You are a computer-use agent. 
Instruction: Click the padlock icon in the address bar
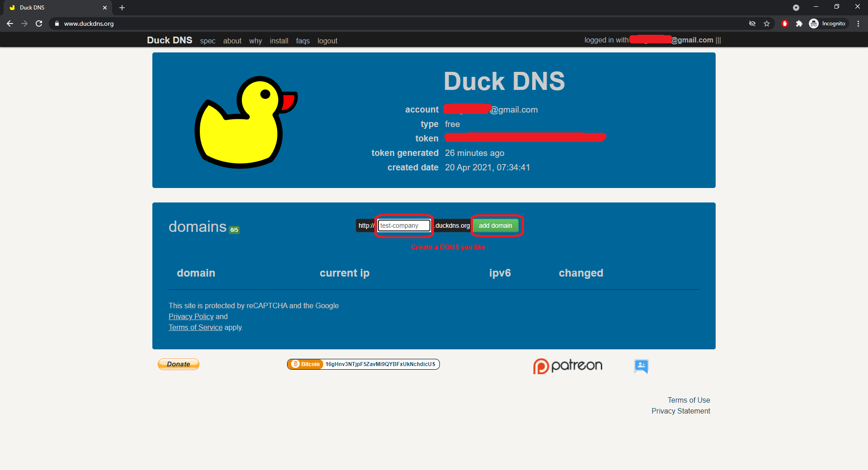[x=56, y=23]
